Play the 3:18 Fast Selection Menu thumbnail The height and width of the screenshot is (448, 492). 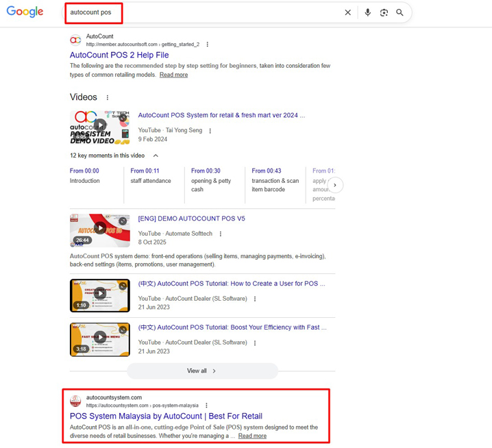[100, 340]
